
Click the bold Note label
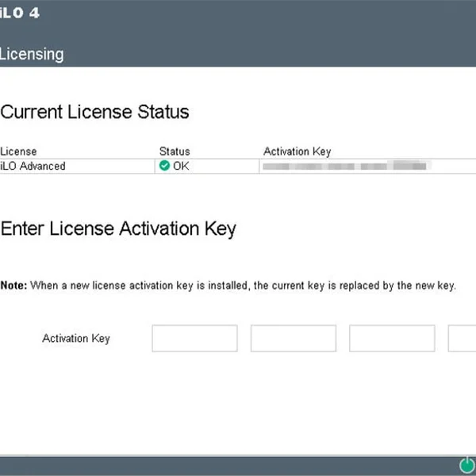pos(13,286)
